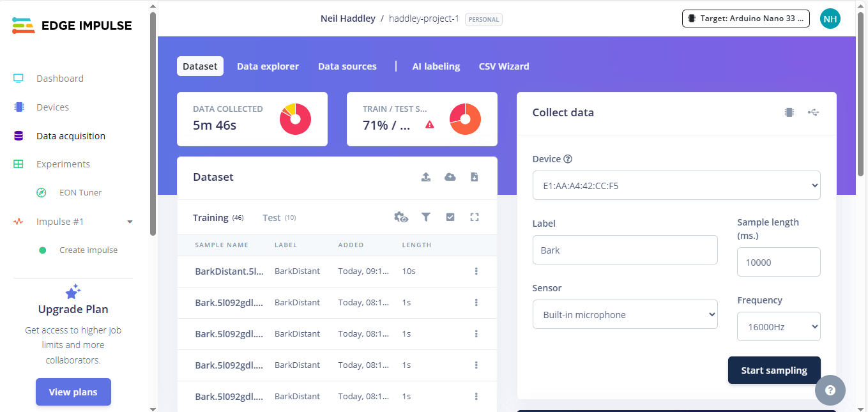Click the Data collected pie chart
The height and width of the screenshot is (412, 868).
coord(295,119)
